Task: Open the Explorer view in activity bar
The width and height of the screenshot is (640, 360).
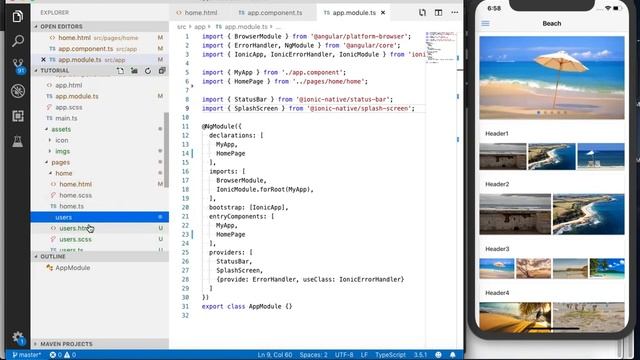Action: [x=18, y=16]
